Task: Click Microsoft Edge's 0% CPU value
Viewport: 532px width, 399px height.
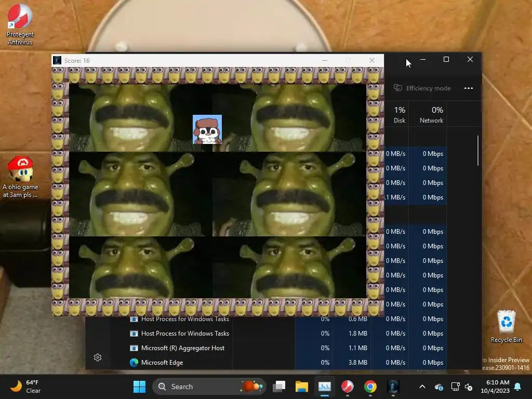Action: (325, 363)
